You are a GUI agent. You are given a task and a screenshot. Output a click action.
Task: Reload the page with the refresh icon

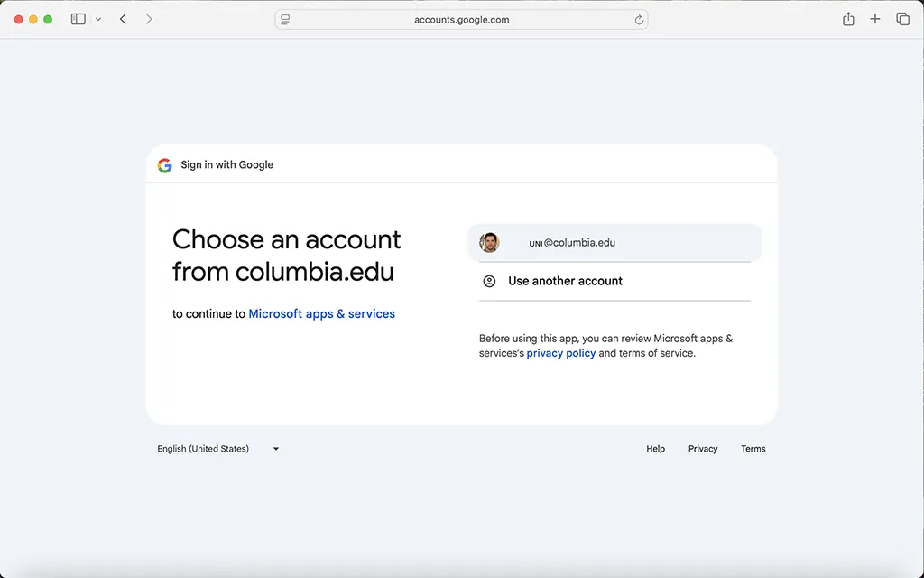click(x=639, y=20)
